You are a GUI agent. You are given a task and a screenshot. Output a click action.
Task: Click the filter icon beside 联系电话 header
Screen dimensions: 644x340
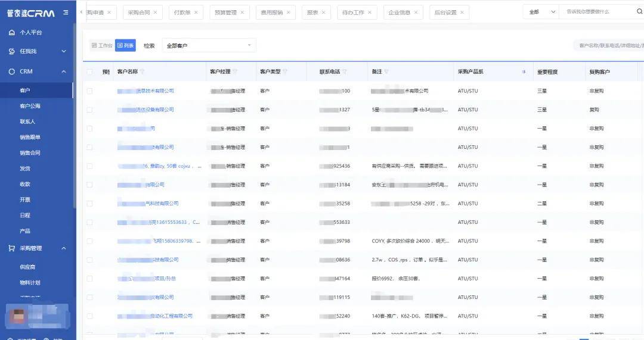[345, 72]
